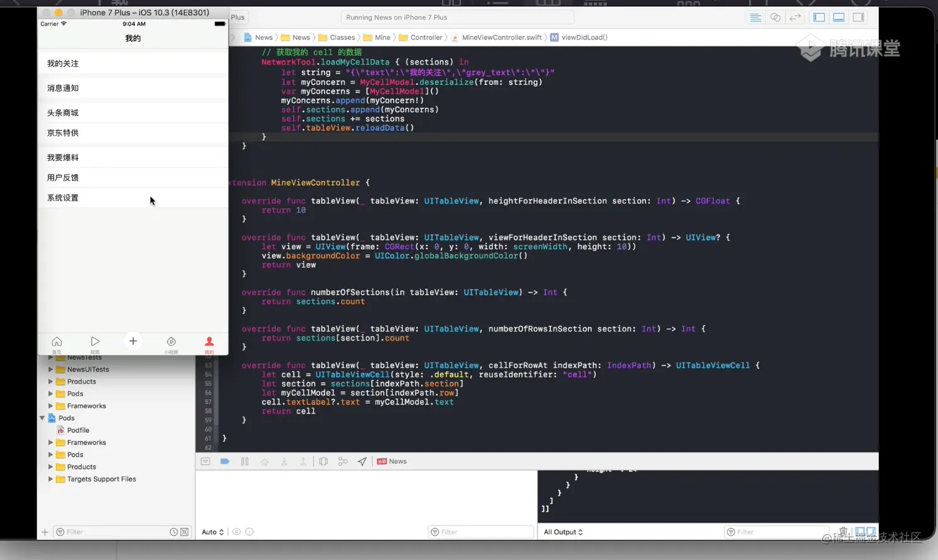Toggle the utilities inspector panel
Screen dimensions: 938x560
[x=858, y=18]
